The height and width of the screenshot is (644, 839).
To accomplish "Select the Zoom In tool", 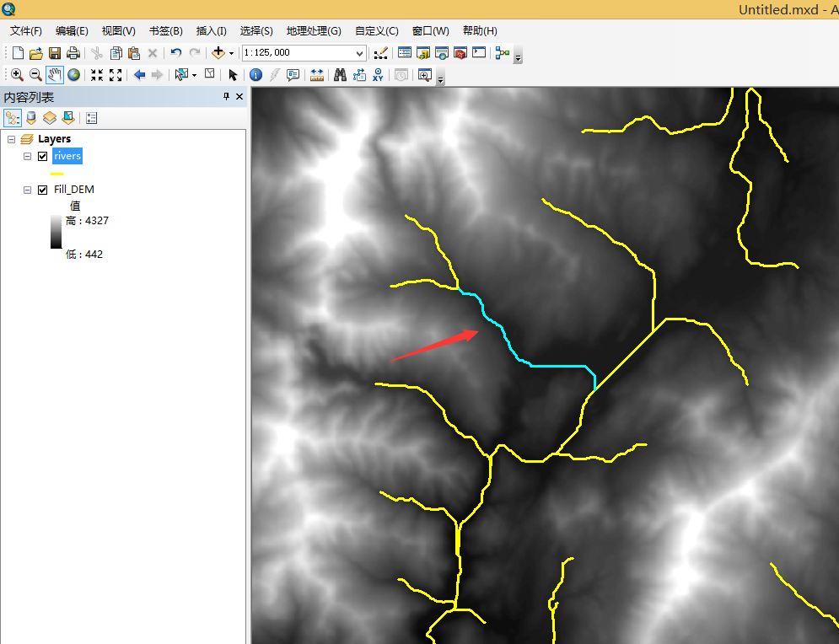I will 17,75.
